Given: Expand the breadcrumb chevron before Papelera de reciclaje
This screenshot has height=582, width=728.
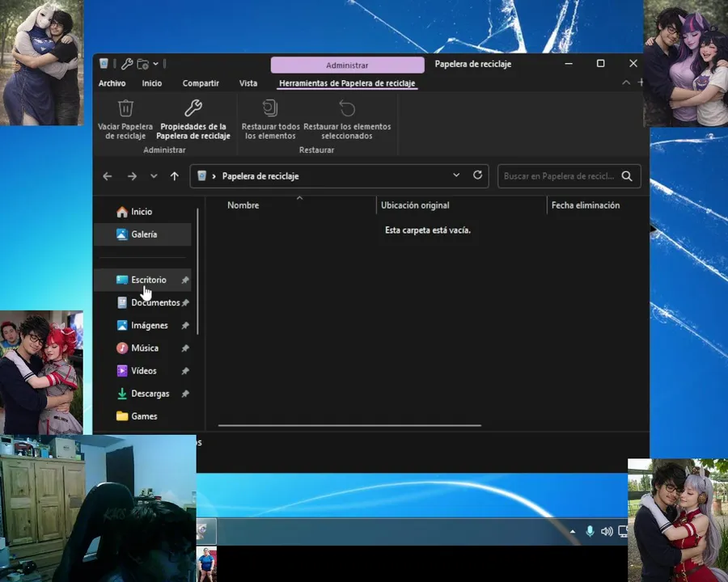Looking at the screenshot, I should pyautogui.click(x=214, y=176).
